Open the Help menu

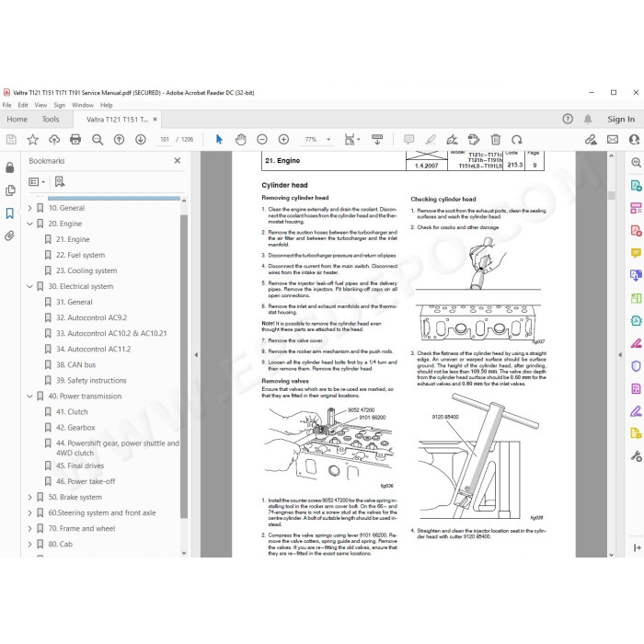pos(107,105)
